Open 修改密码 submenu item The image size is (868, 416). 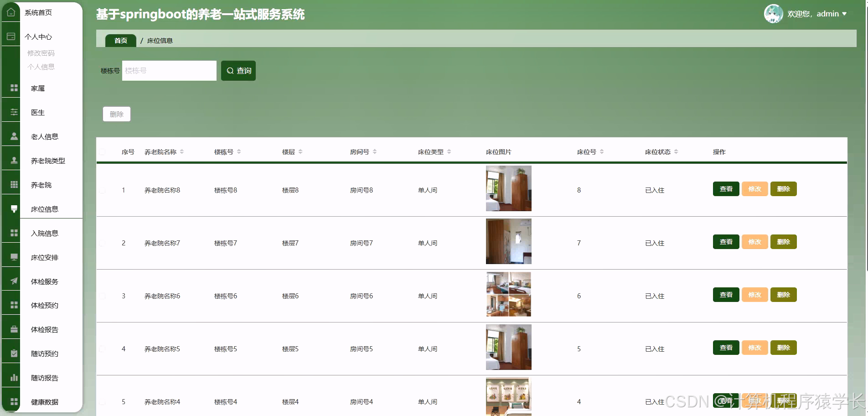pos(41,53)
